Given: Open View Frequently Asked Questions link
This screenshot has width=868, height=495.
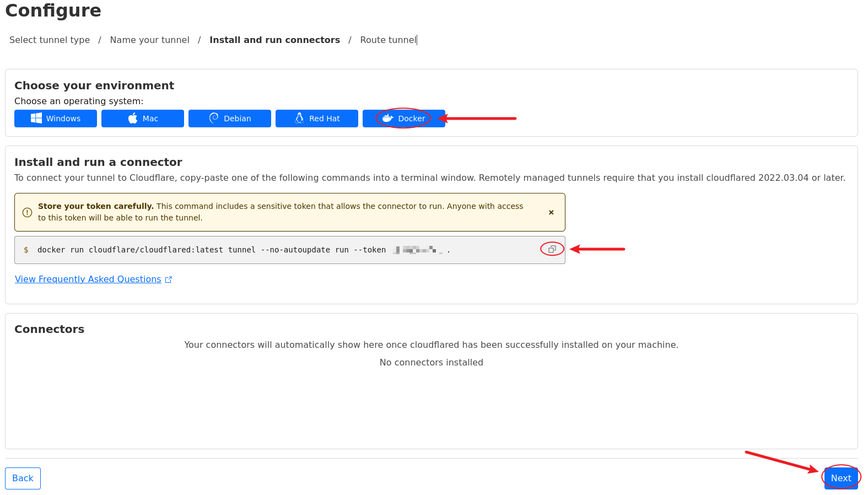Looking at the screenshot, I should [x=88, y=279].
